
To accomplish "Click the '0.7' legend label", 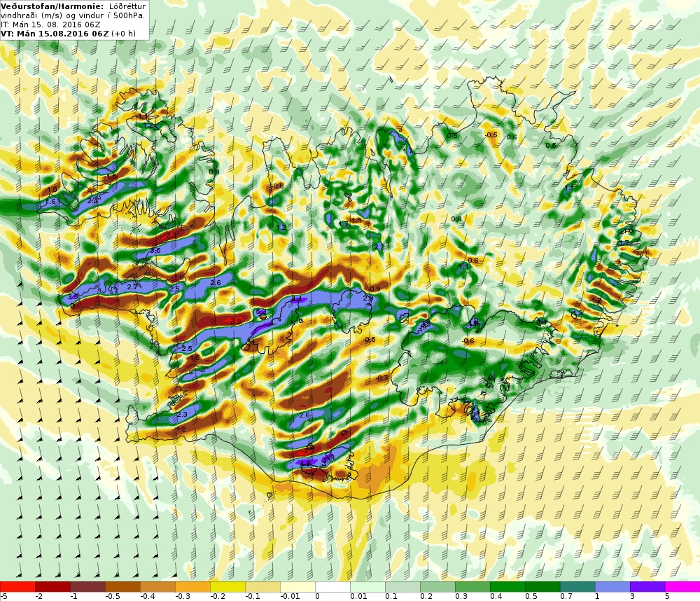I will pyautogui.click(x=566, y=596).
